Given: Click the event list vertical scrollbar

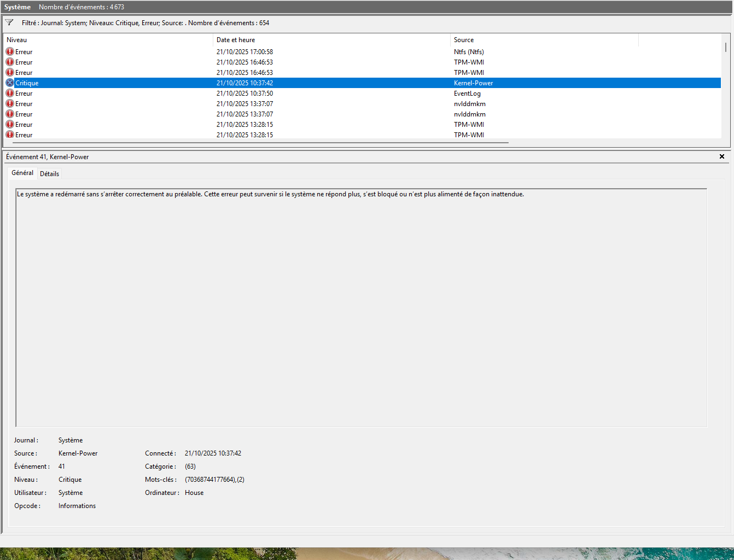Looking at the screenshot, I should [x=726, y=47].
